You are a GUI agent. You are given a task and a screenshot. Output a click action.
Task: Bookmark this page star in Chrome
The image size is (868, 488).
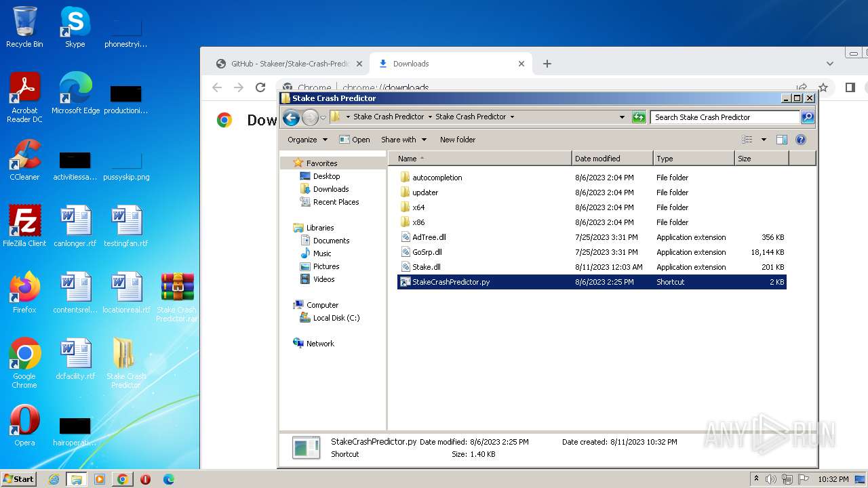(x=823, y=87)
